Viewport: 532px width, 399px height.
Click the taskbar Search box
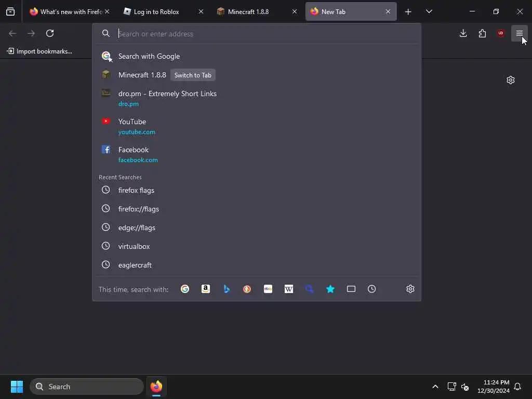[87, 387]
